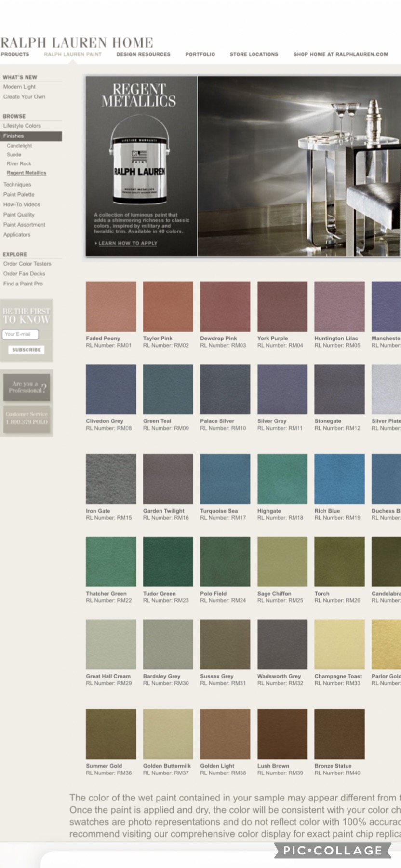Click Shop Home at RalphLauren.com link
Image resolution: width=401 pixels, height=868 pixels.
tap(340, 54)
